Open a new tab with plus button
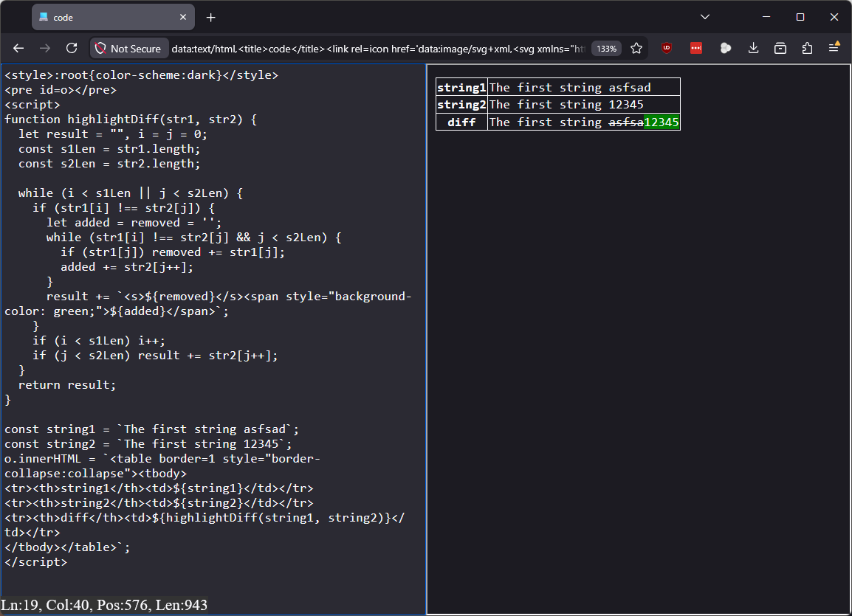852x616 pixels. point(211,18)
